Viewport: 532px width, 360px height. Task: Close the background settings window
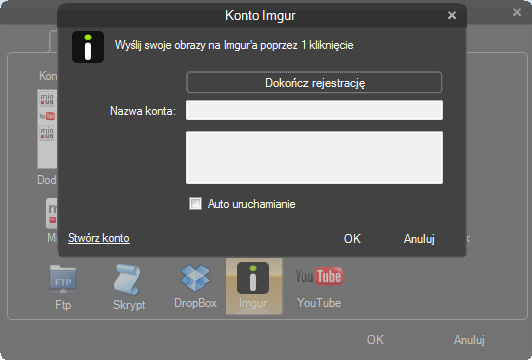[517, 12]
